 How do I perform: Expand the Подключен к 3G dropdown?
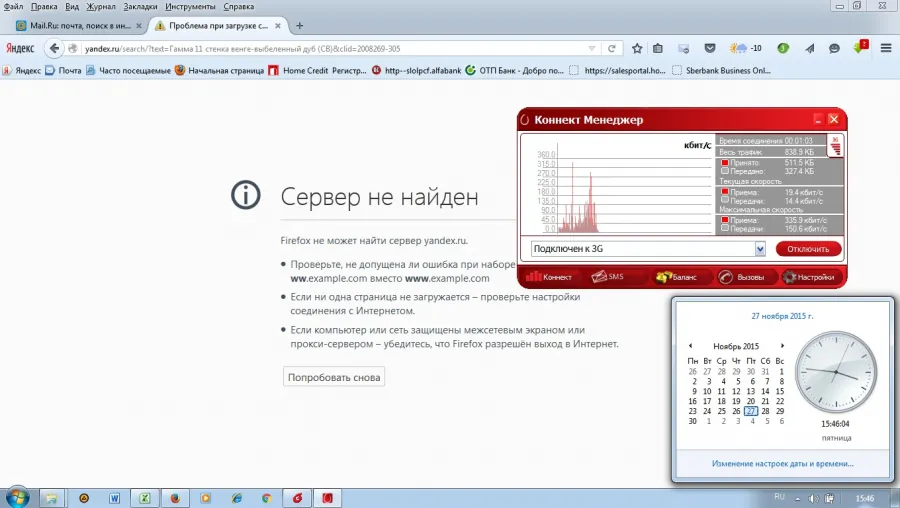point(760,249)
